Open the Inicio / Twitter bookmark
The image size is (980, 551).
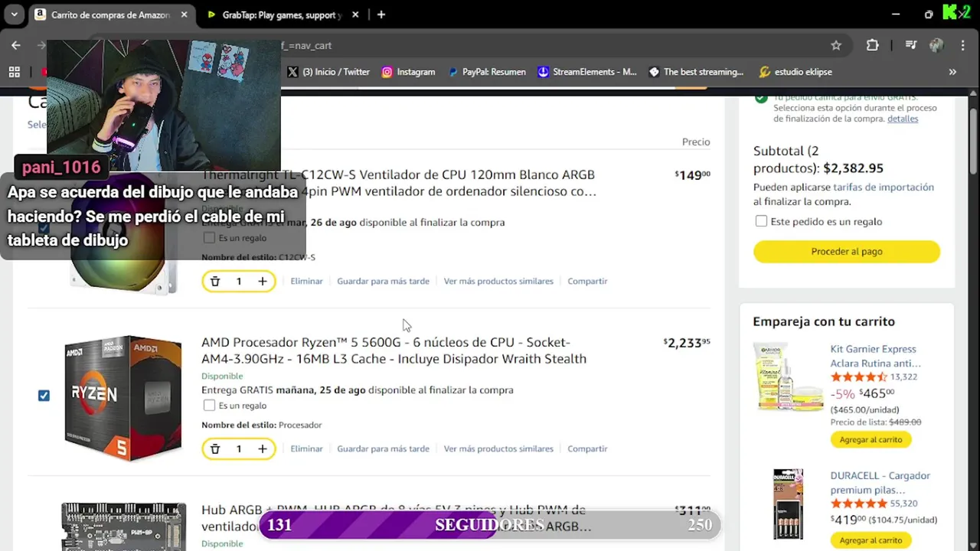coord(328,72)
